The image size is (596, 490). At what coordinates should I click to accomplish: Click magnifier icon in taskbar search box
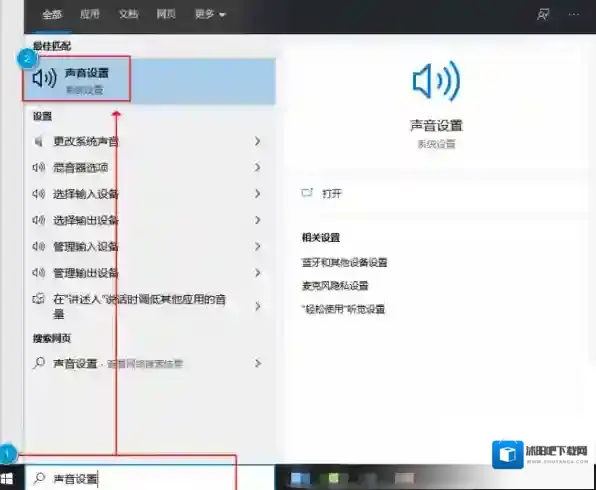click(x=39, y=478)
